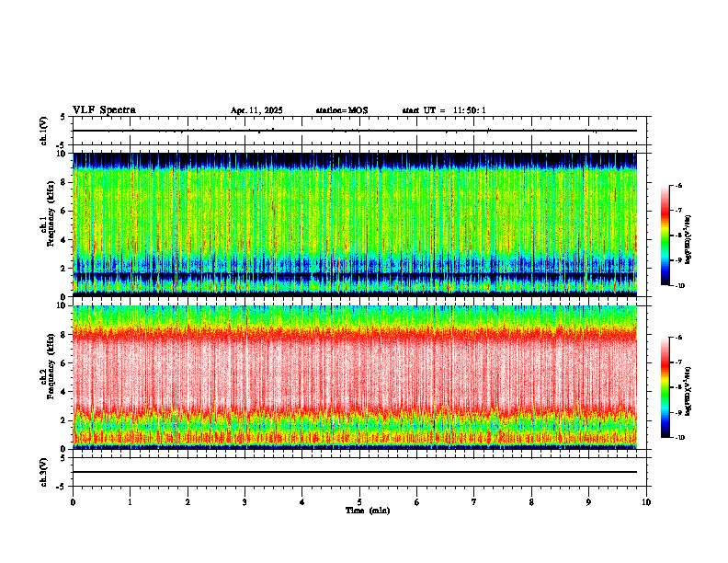Screen dimensions: 728x563
Task: Click the 8 kHz tick on ch.1 axis
Action: click(x=63, y=182)
